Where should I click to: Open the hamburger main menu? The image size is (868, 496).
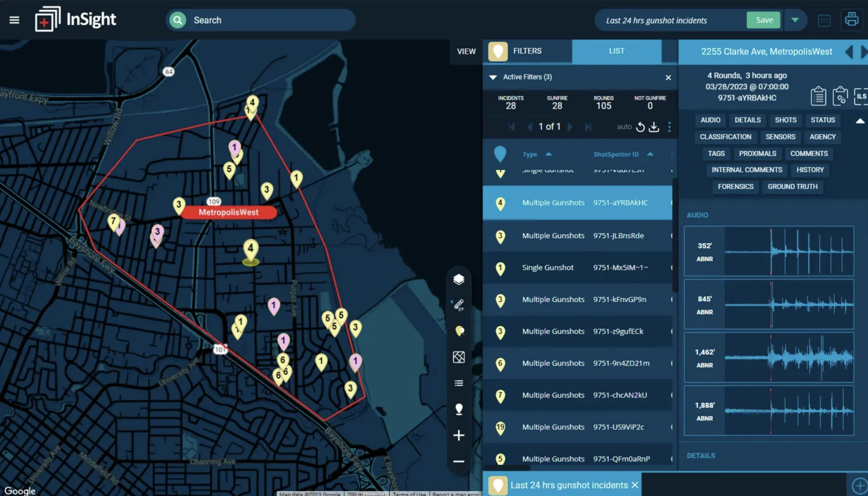pyautogui.click(x=14, y=20)
